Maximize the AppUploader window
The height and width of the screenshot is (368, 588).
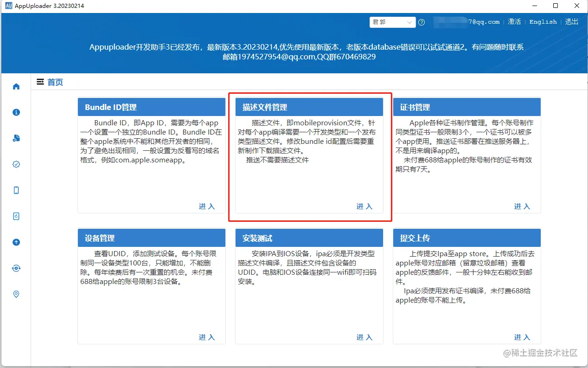[556, 6]
